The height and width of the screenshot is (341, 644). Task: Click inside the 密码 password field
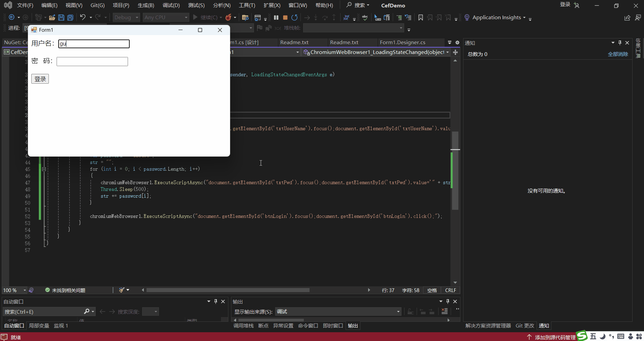pyautogui.click(x=92, y=61)
